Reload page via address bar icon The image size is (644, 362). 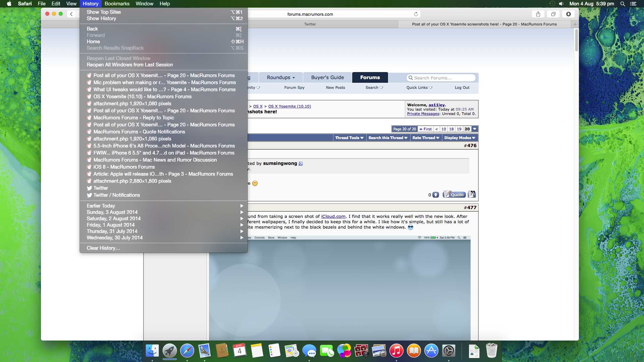coord(416,14)
